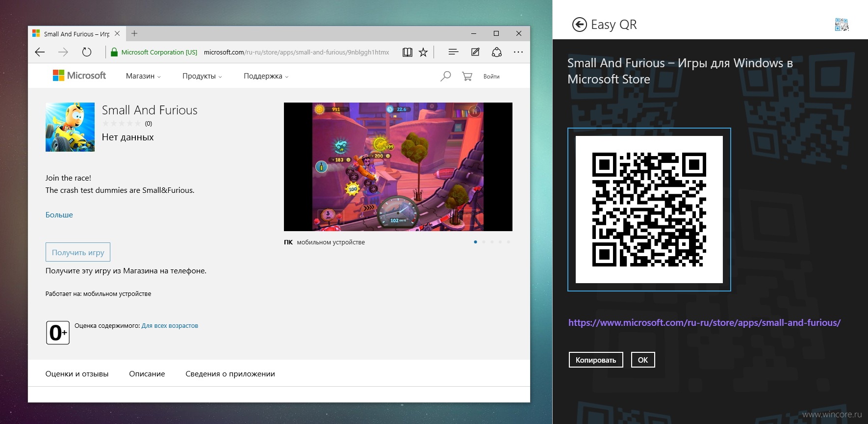Click the Easy QR back arrow
Image resolution: width=868 pixels, height=424 pixels.
[x=579, y=25]
